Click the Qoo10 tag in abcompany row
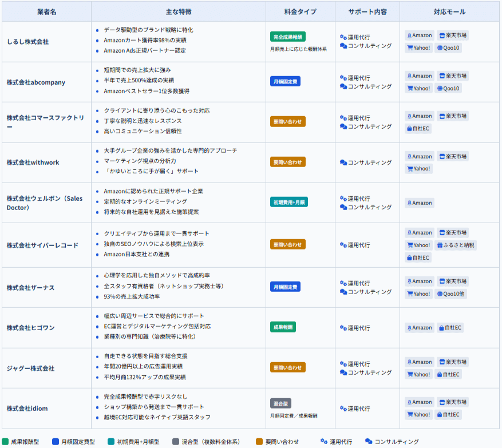 448,88
